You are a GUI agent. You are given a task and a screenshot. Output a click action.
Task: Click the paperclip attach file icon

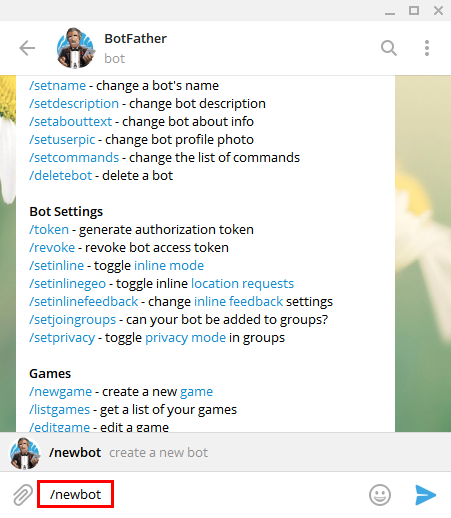coord(23,495)
